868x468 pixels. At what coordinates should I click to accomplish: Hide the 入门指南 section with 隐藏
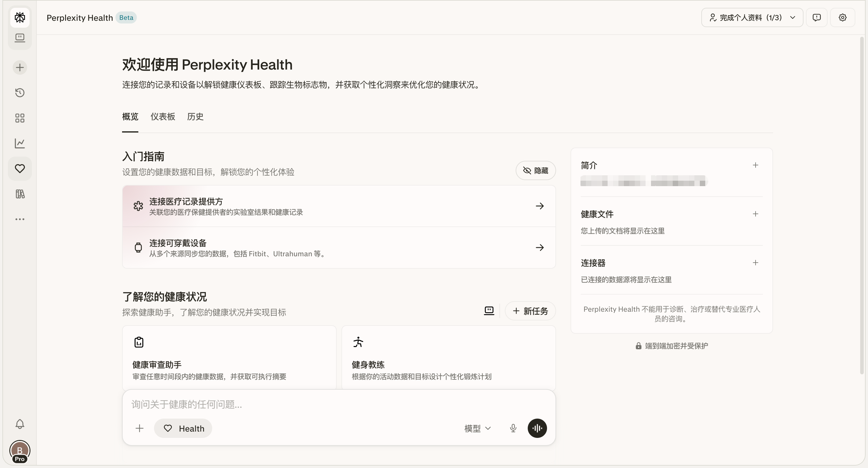(x=536, y=171)
